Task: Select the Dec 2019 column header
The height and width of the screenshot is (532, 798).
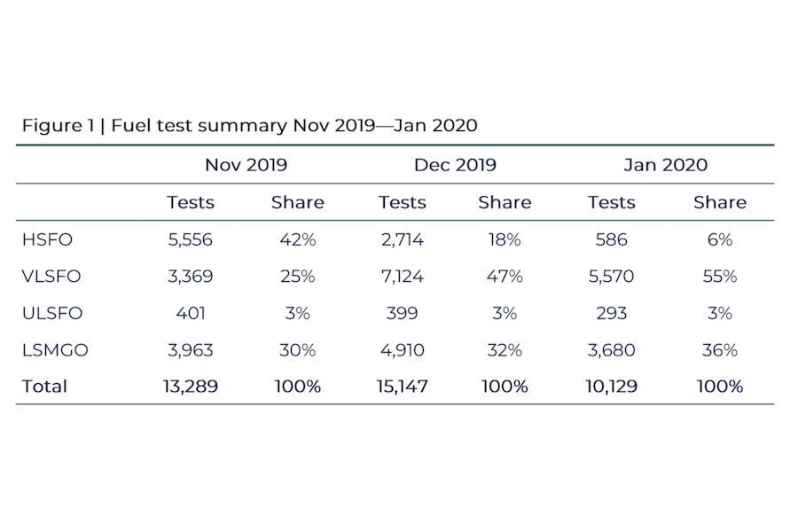Action: point(455,165)
